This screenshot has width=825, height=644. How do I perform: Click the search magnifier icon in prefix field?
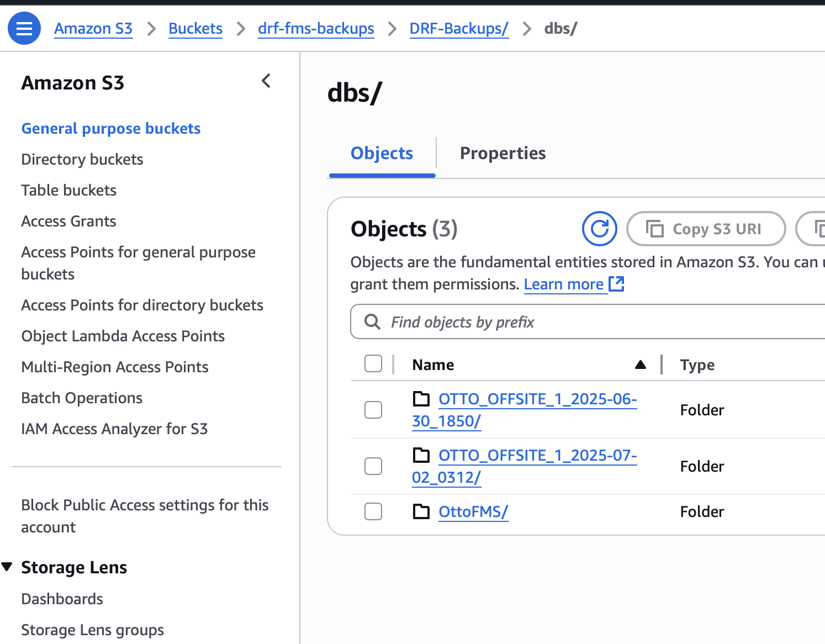373,321
